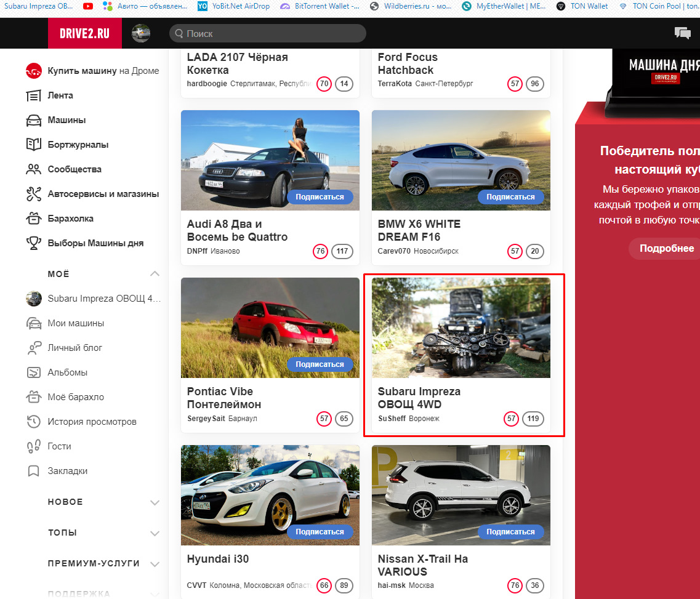
Task: Open Ford Focus Hatchback title
Action: 408,63
